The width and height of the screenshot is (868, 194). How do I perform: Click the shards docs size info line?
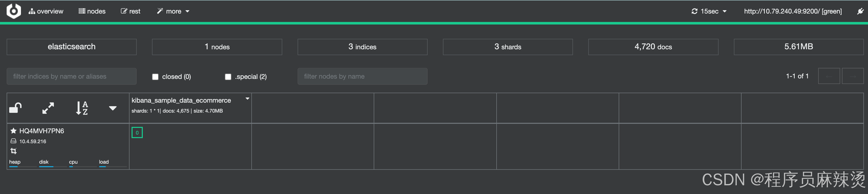(177, 111)
